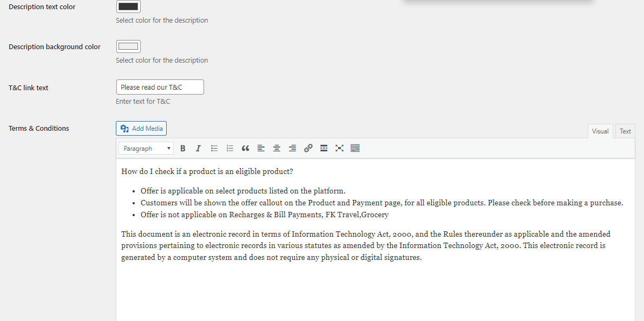
Task: Click the 'Description background color' label
Action: (x=55, y=46)
